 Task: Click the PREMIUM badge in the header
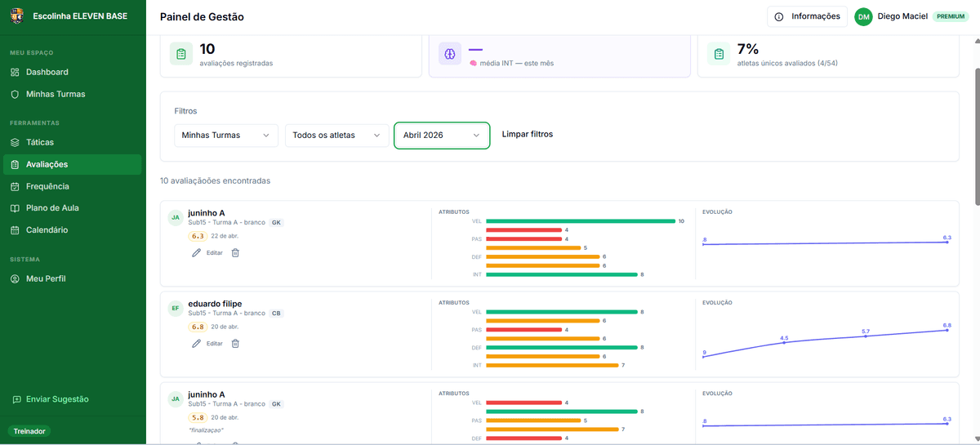pyautogui.click(x=951, y=16)
